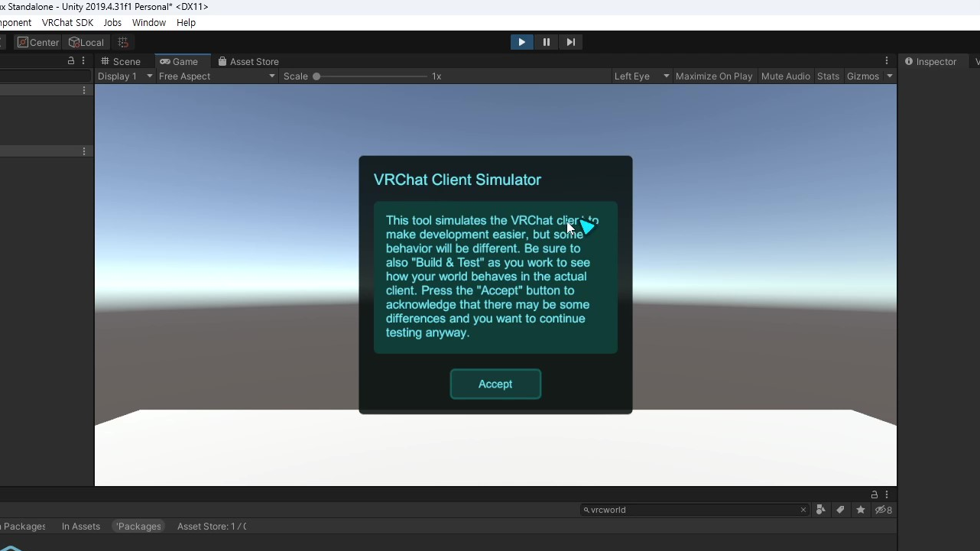The height and width of the screenshot is (551, 980).
Task: Expand the Gizmos dropdown arrow
Action: (890, 76)
